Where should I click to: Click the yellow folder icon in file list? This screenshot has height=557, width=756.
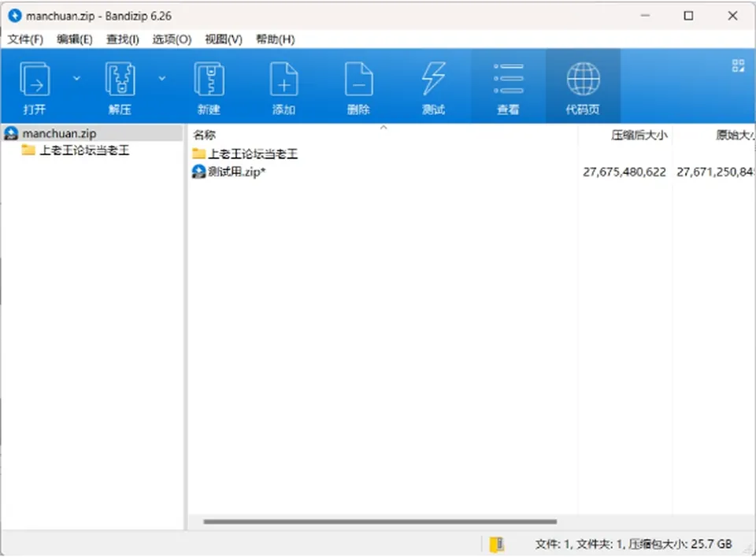(x=198, y=154)
